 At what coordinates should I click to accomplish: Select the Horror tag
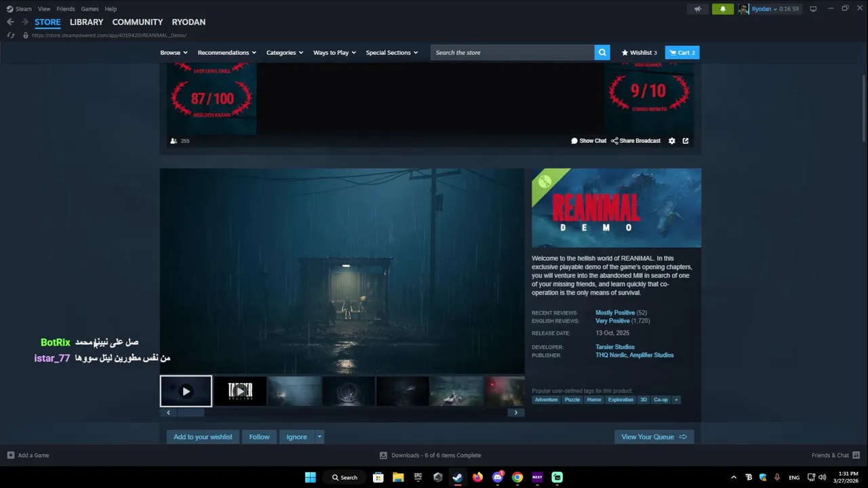594,400
